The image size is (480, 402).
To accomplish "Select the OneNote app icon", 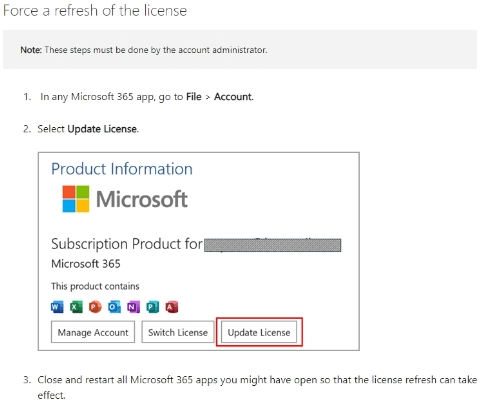I will pyautogui.click(x=133, y=307).
